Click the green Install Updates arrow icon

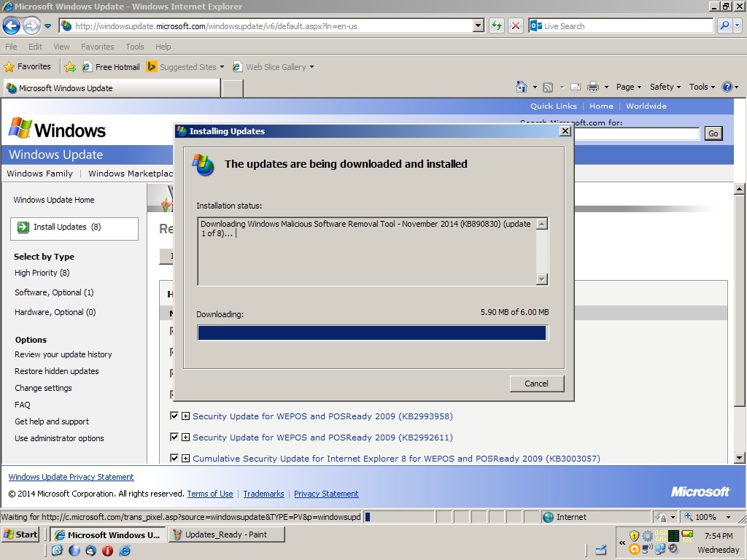coord(23,227)
